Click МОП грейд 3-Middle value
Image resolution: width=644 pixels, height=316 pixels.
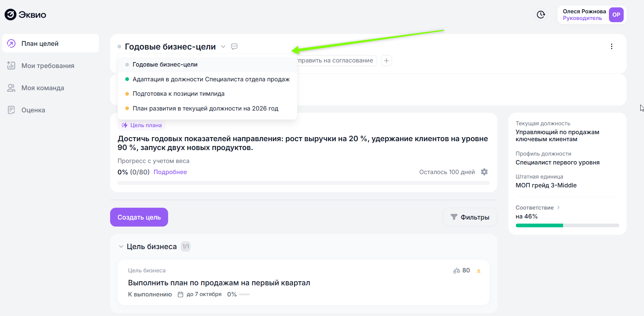[x=546, y=186]
